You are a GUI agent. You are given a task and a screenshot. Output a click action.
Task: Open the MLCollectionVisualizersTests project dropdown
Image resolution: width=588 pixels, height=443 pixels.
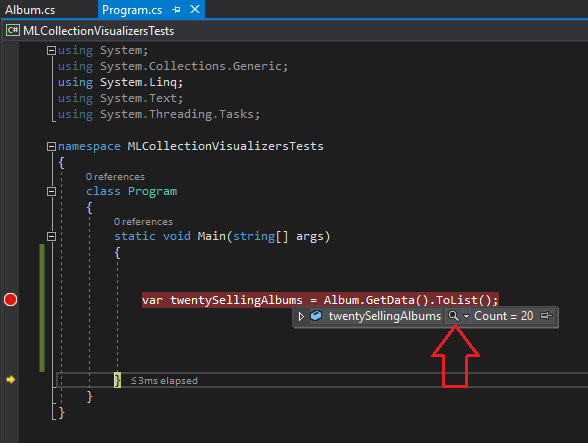tap(98, 31)
